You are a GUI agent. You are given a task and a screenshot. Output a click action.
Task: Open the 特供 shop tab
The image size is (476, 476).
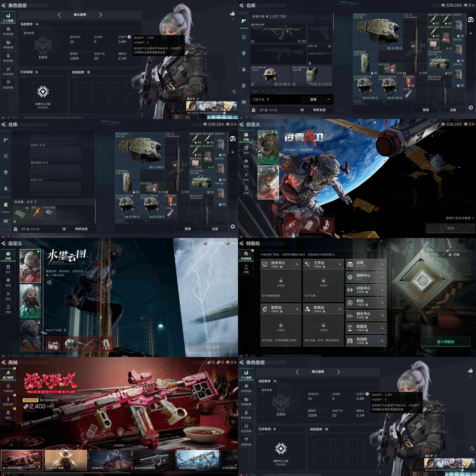coord(8,415)
